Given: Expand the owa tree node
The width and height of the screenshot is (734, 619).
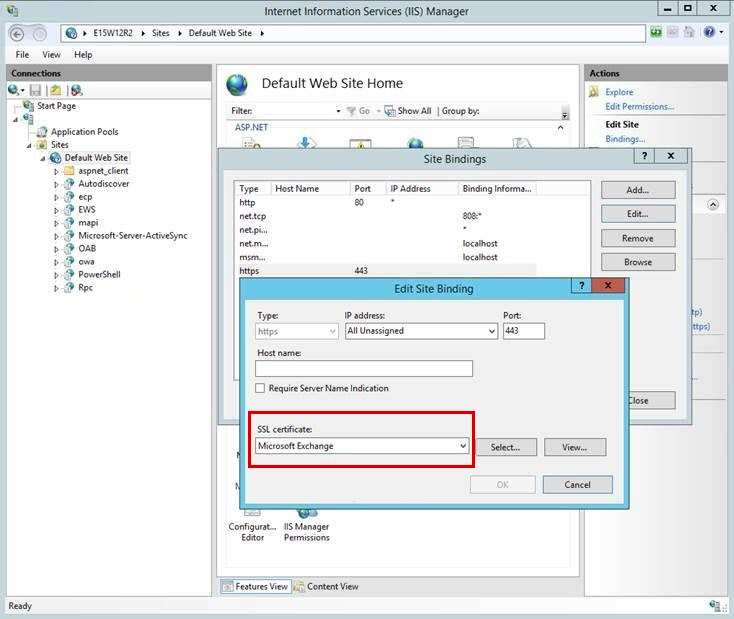Looking at the screenshot, I should click(x=56, y=262).
